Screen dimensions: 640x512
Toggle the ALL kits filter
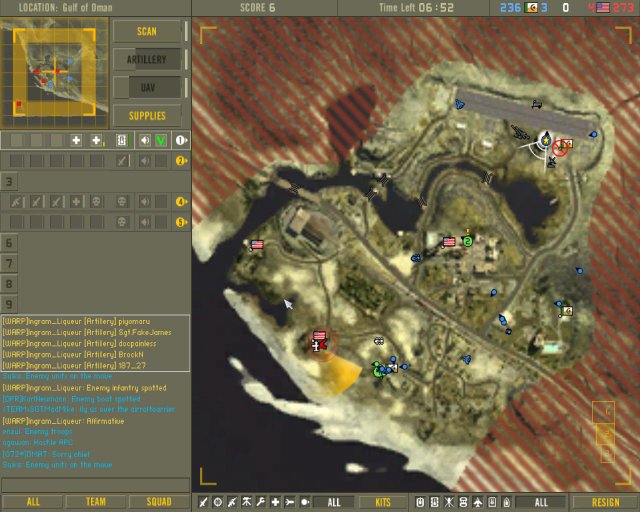tap(333, 502)
